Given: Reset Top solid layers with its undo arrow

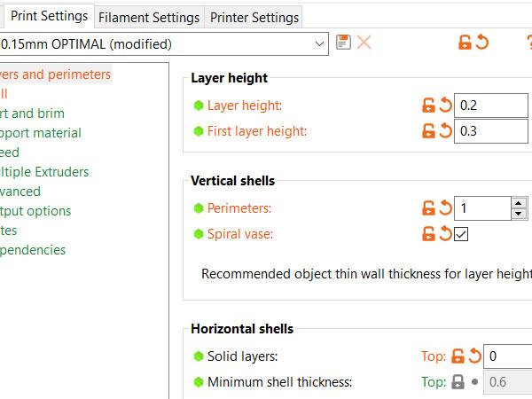Looking at the screenshot, I should point(475,356).
